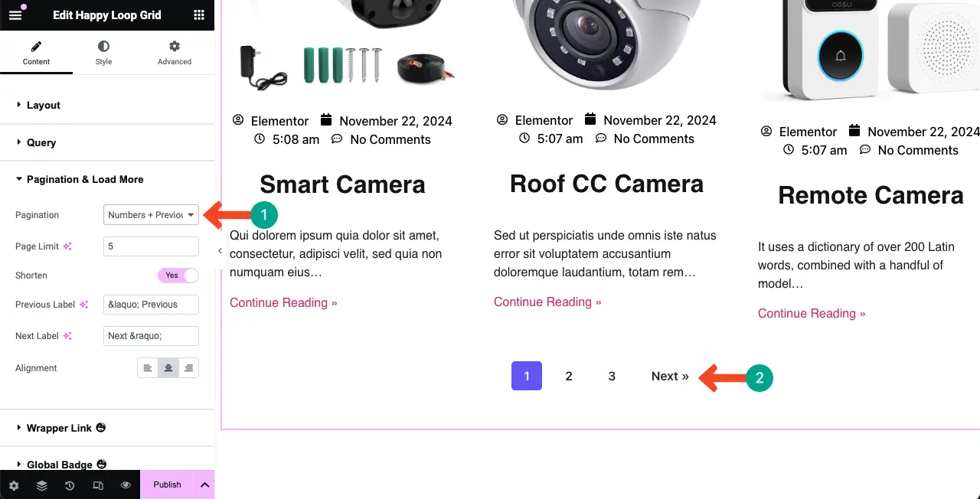Viewport: 980px width, 499px height.
Task: Open the Navigator layers icon
Action: pyautogui.click(x=41, y=485)
